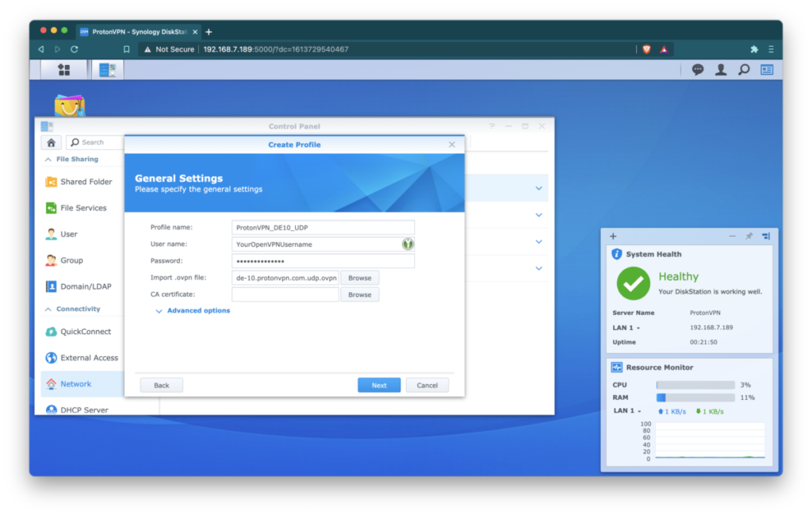This screenshot has height=515, width=812.
Task: Go to Control Panel home icon
Action: click(x=51, y=143)
